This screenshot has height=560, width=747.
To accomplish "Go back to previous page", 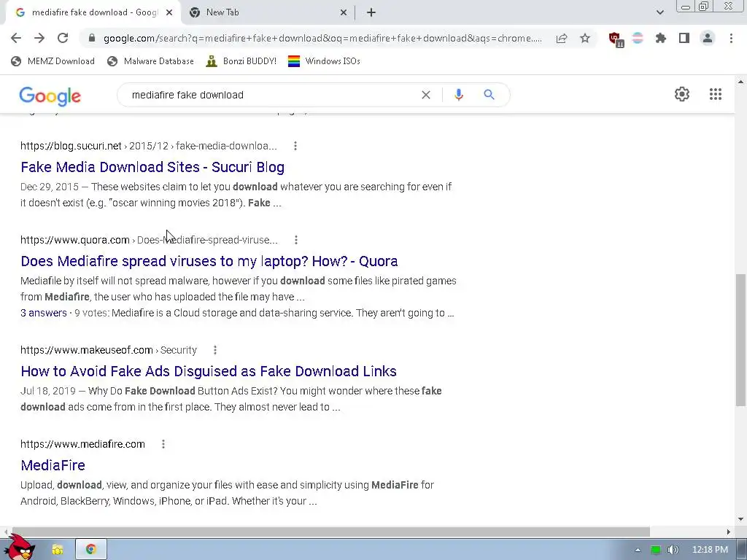I will point(16,38).
